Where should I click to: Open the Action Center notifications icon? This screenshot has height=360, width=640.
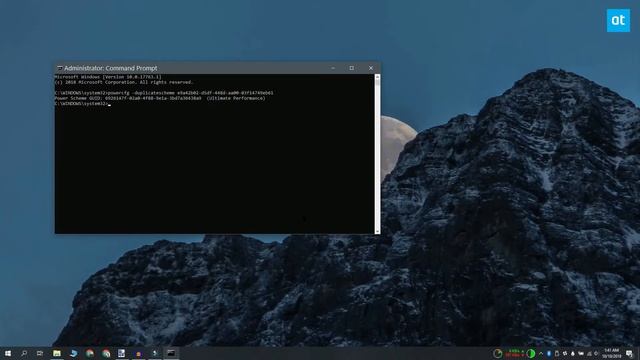click(629, 353)
